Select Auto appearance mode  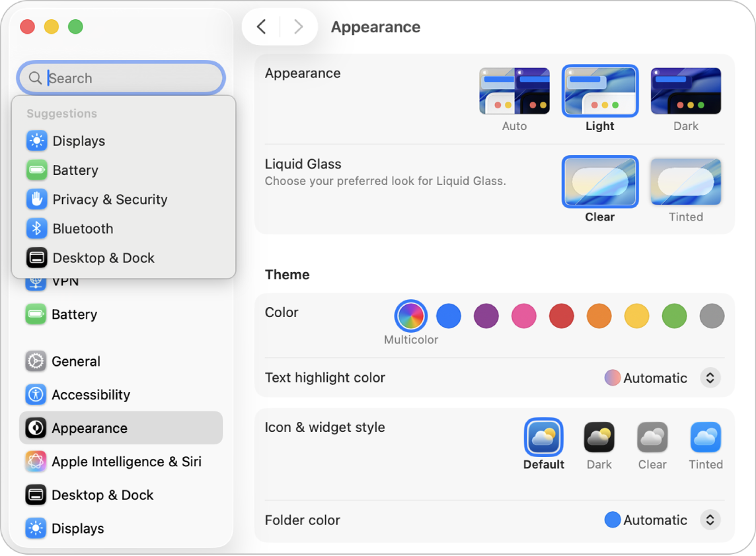514,90
